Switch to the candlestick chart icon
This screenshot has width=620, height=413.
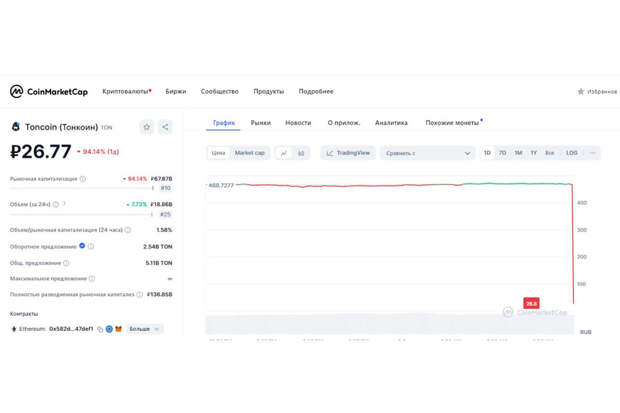(301, 153)
